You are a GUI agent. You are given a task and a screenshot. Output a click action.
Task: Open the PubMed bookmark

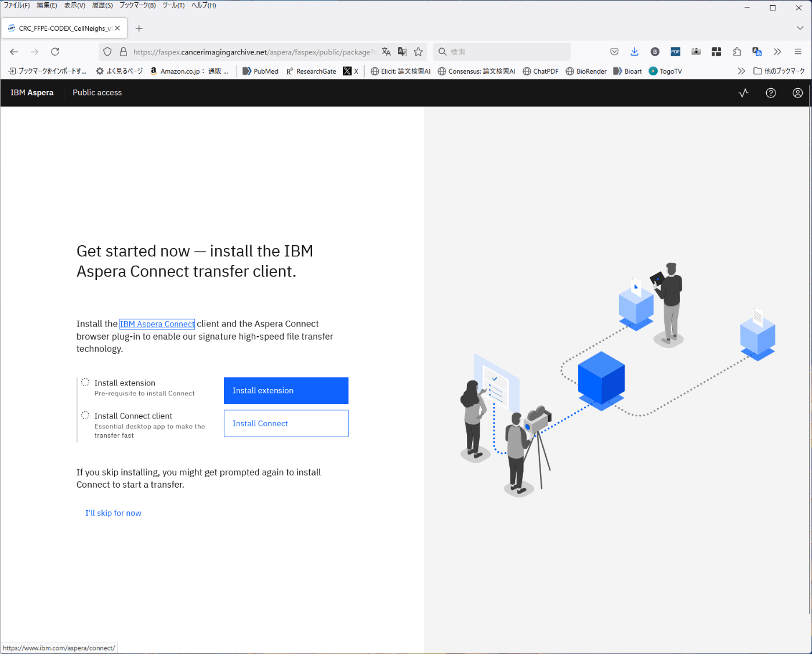260,71
